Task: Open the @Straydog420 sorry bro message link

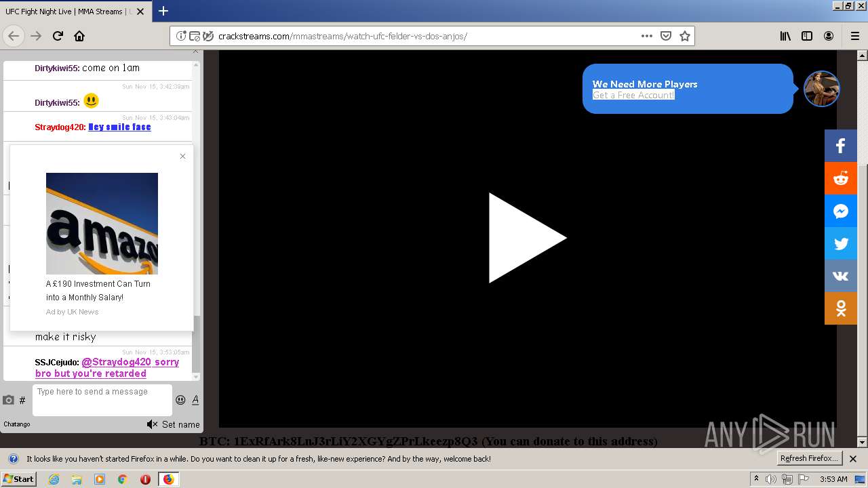Action: pos(107,368)
